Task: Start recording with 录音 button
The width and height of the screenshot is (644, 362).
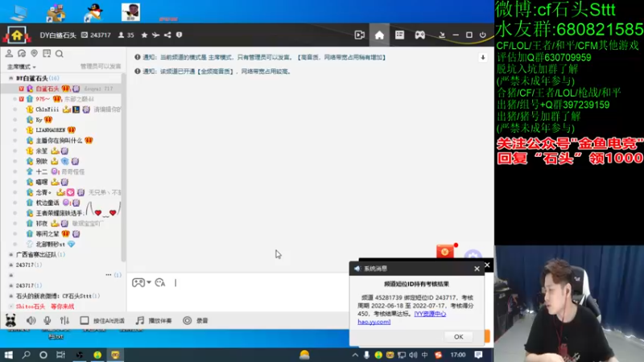Action: pos(196,320)
